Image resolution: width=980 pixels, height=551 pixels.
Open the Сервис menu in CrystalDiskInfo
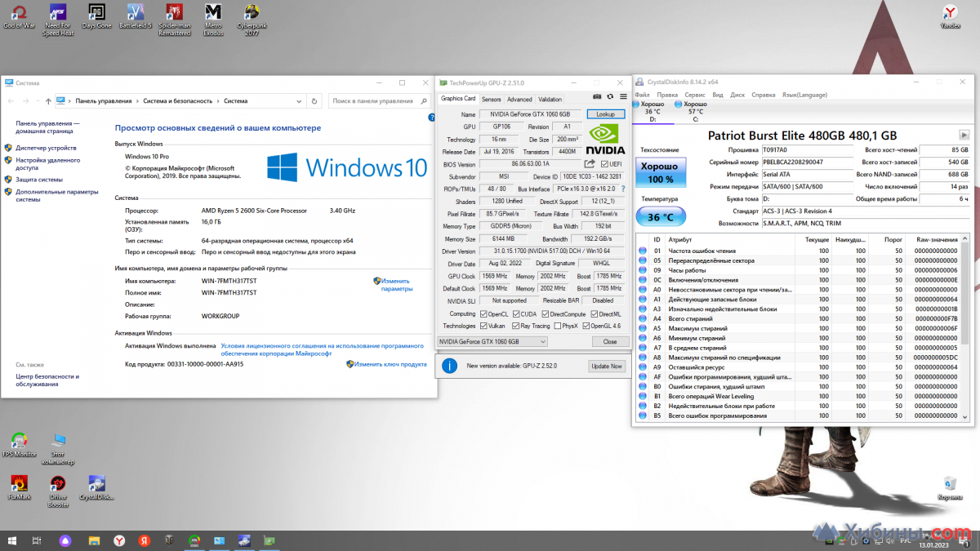pyautogui.click(x=695, y=95)
